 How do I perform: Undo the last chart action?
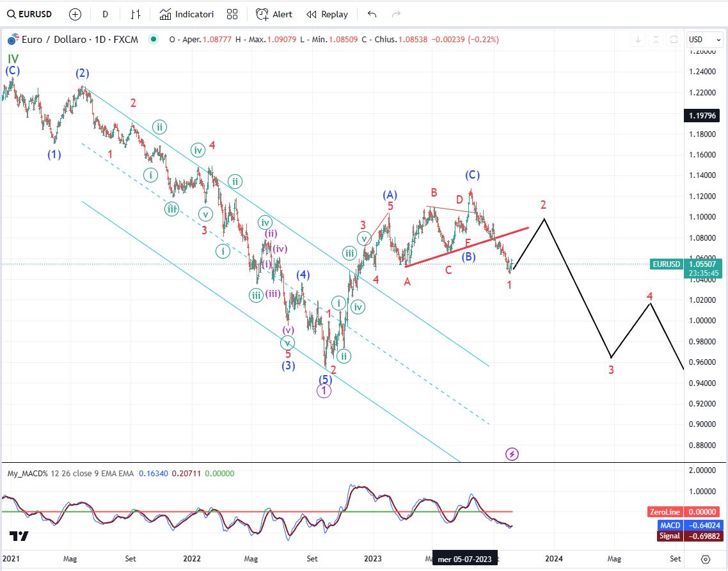[372, 14]
